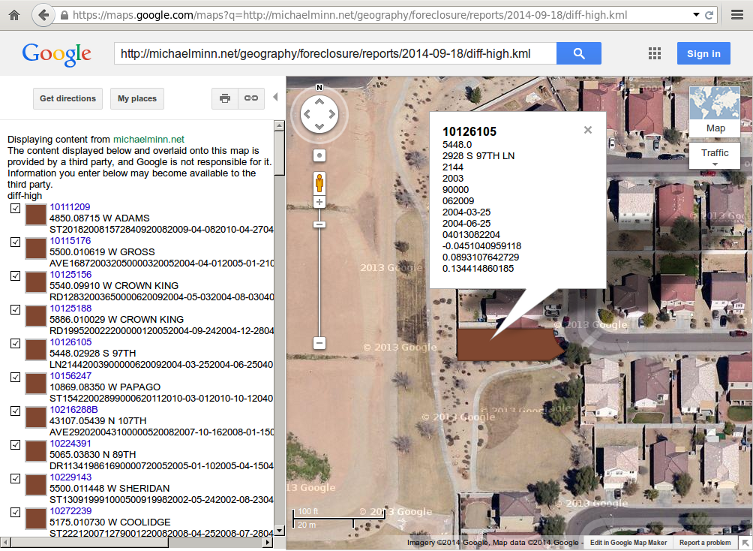Click the Street View pegman
This screenshot has height=551, width=753.
tap(319, 183)
